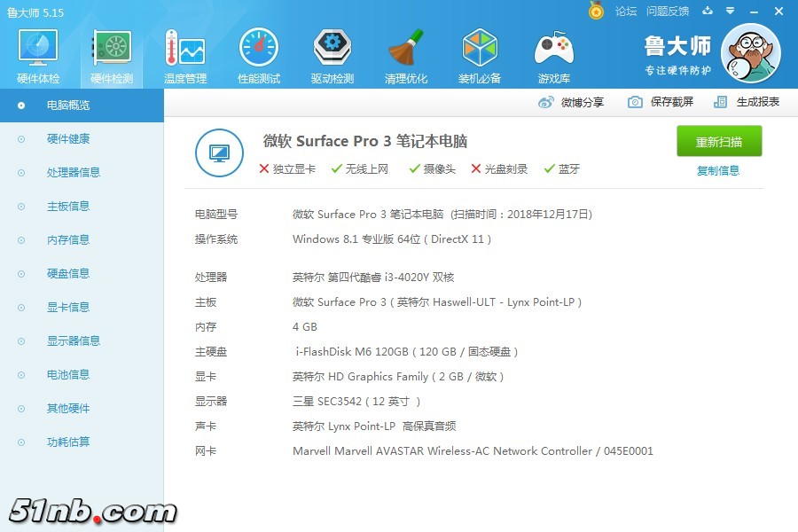This screenshot has width=798, height=532.
Task: Click the 复制信息 link
Action: [718, 171]
